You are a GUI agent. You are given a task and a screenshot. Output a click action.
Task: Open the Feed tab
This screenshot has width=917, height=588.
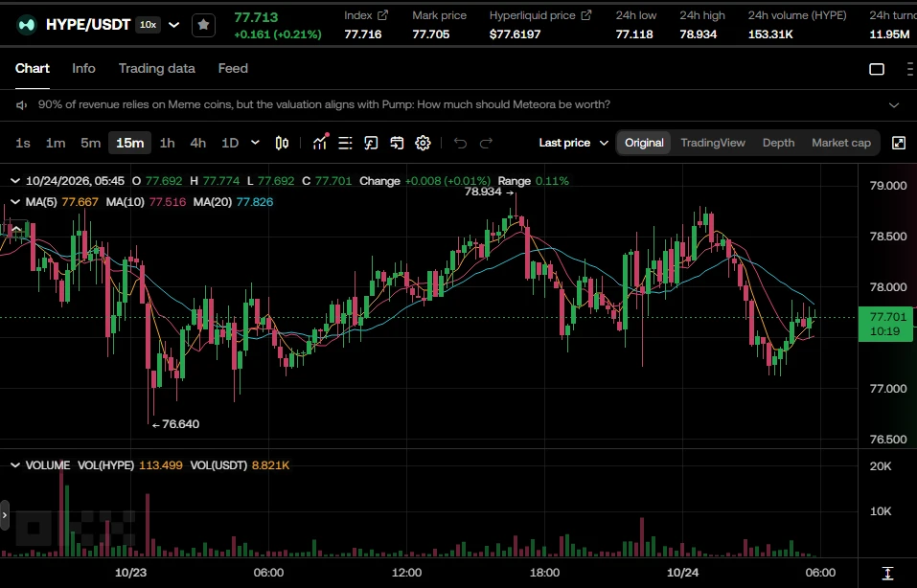coord(233,68)
